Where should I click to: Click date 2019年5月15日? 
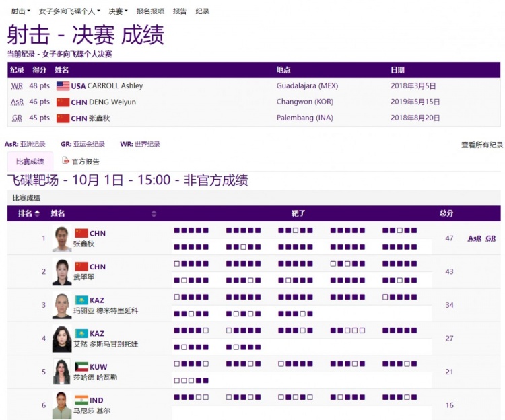click(415, 102)
